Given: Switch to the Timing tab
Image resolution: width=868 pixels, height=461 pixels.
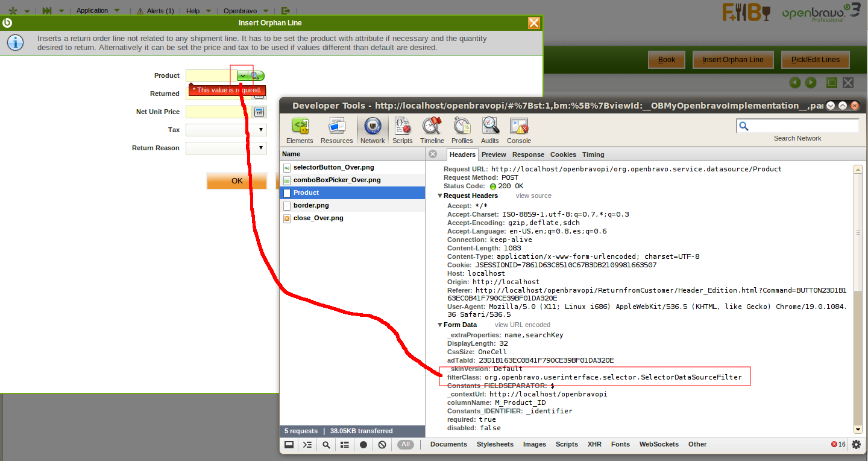Looking at the screenshot, I should pos(593,154).
